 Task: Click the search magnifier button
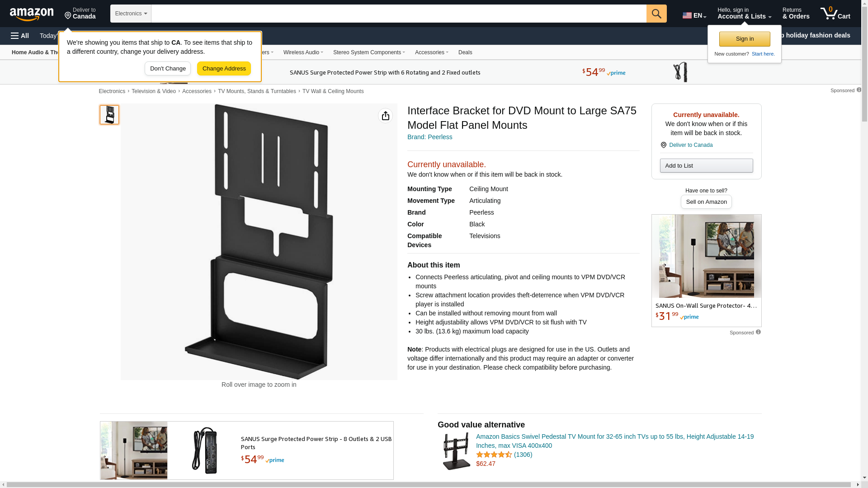click(656, 14)
